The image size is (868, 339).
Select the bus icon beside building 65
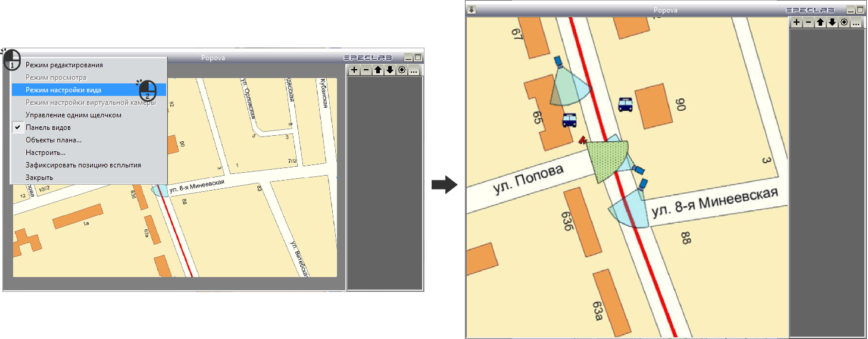(570, 120)
